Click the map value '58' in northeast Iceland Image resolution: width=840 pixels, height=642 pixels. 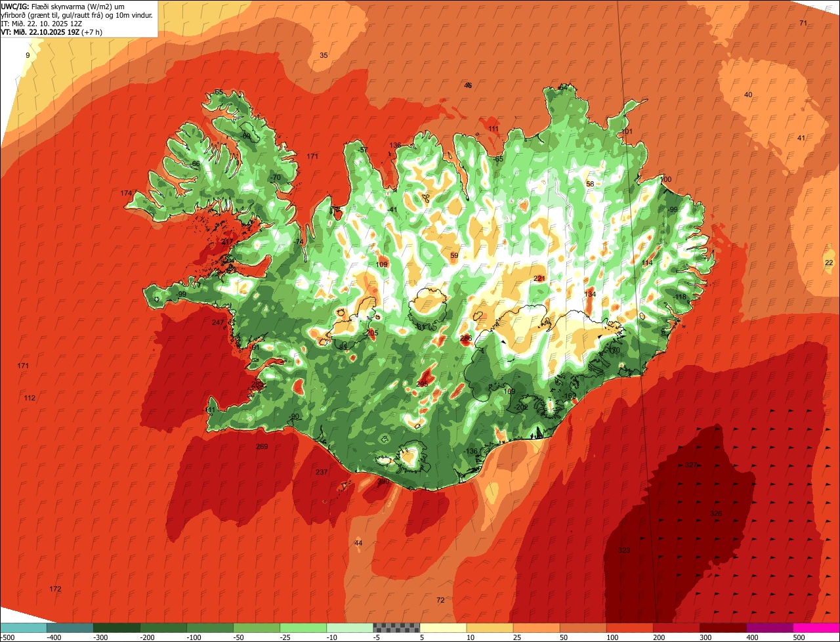(x=590, y=184)
